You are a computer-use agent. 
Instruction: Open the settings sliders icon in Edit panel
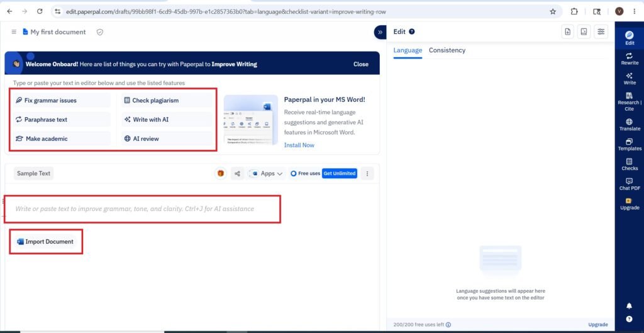point(601,31)
